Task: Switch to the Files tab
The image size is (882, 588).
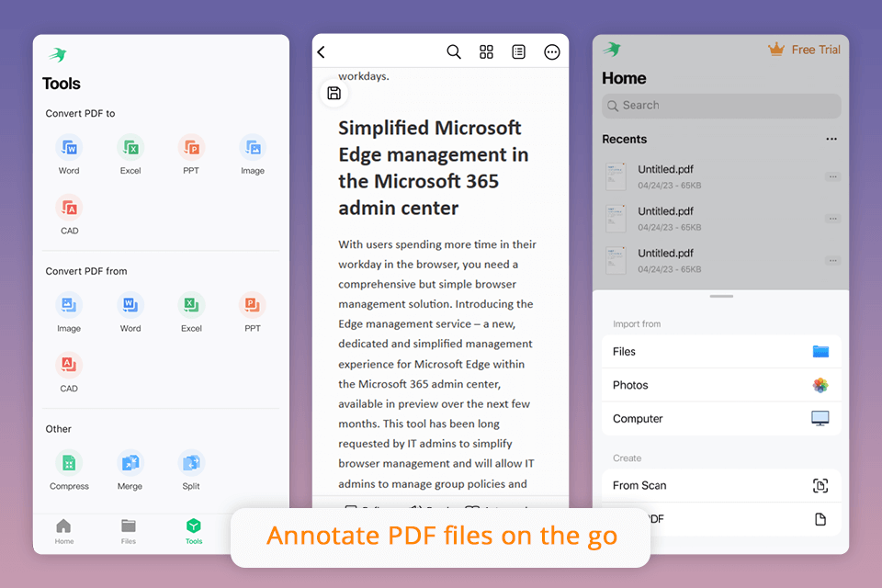Action: [x=129, y=532]
